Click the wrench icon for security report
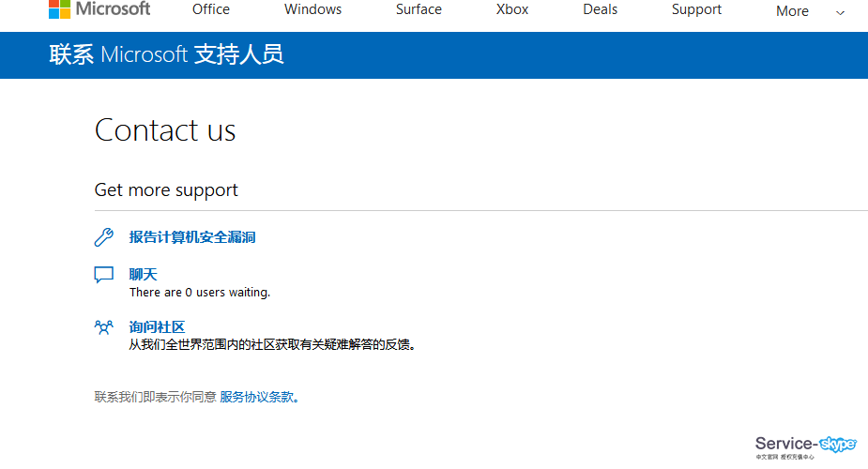Image resolution: width=868 pixels, height=469 pixels. pos(103,237)
